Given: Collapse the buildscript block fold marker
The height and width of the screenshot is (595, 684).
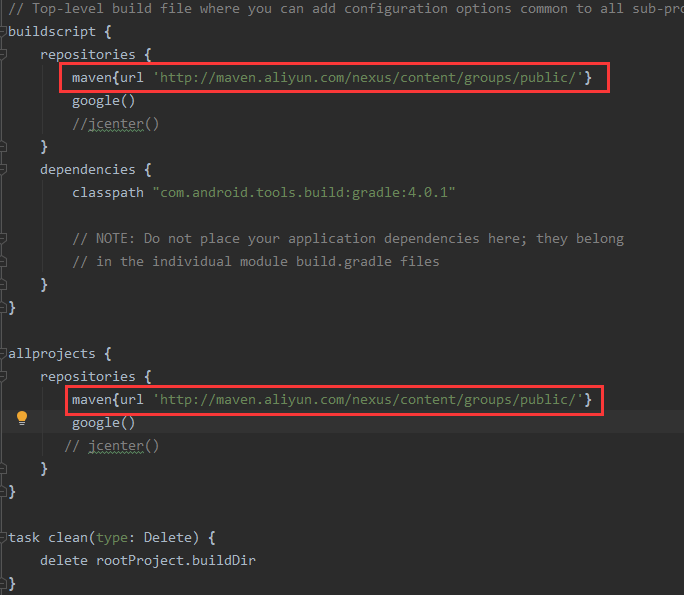Looking at the screenshot, I should point(3,31).
